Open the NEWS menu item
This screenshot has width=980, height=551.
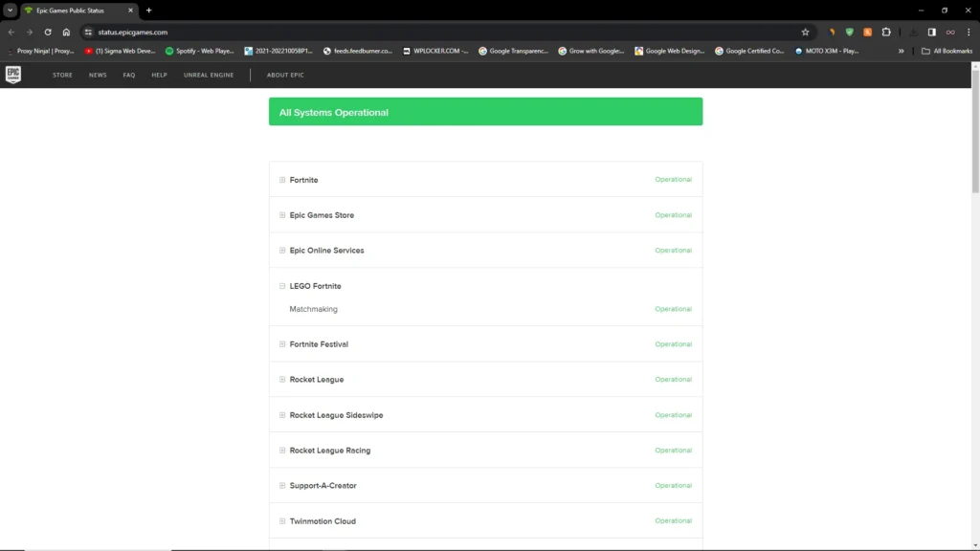pyautogui.click(x=98, y=75)
